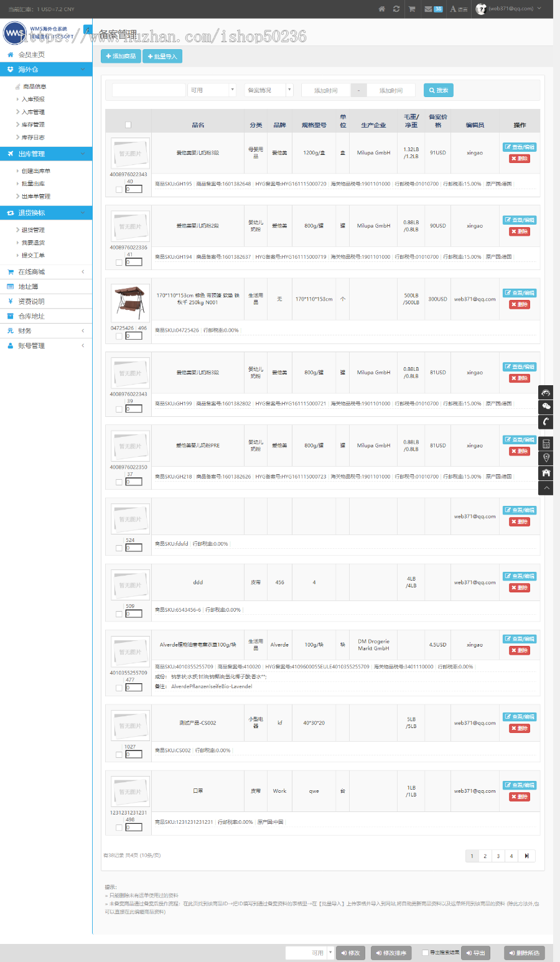Check the row with sort number 41

click(x=119, y=262)
